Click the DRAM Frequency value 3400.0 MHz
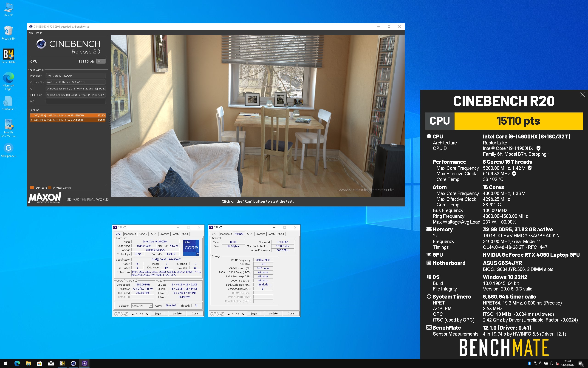The image size is (588, 368). pos(263,260)
